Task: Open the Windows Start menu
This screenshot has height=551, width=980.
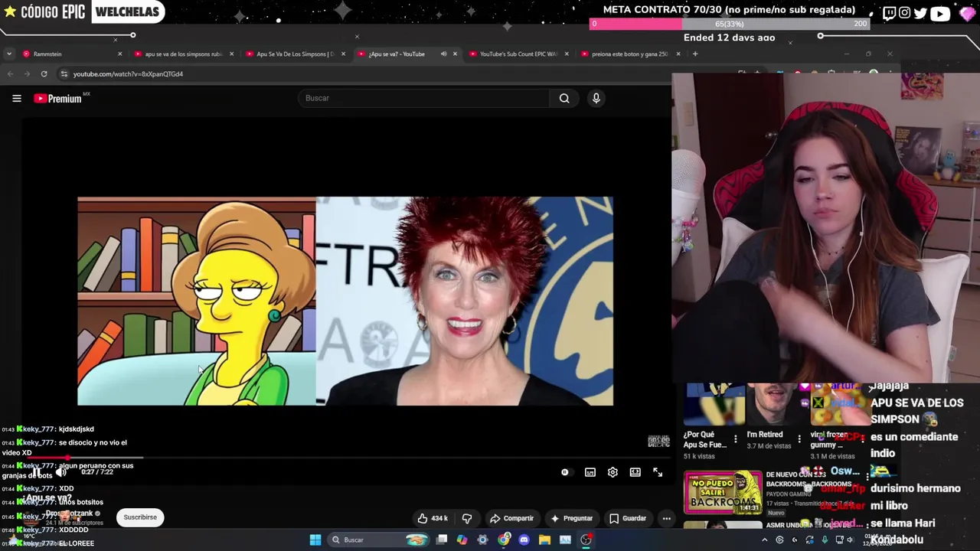Action: click(315, 540)
